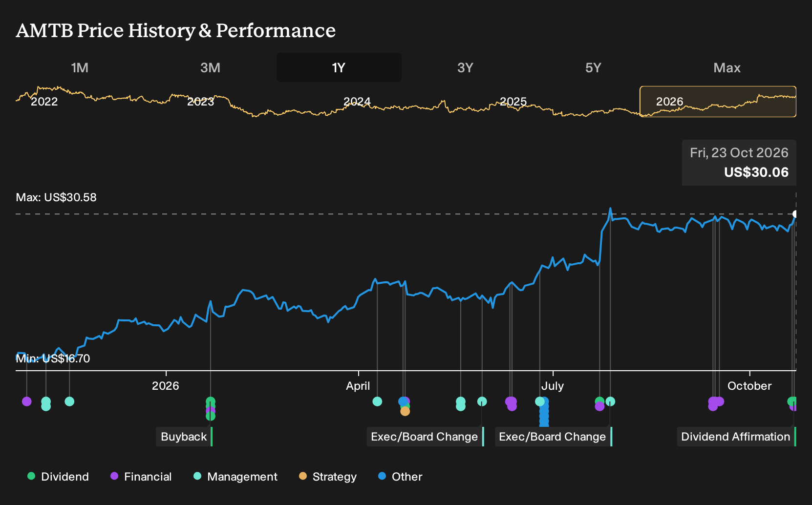Click the "April" axis label
This screenshot has width=812, height=505.
pyautogui.click(x=358, y=386)
